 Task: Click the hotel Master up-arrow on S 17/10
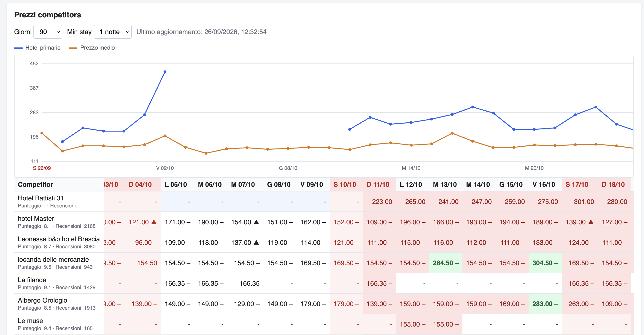pyautogui.click(x=591, y=222)
